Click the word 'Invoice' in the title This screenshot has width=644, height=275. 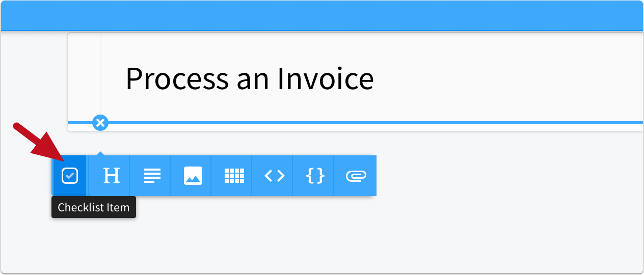pyautogui.click(x=325, y=78)
